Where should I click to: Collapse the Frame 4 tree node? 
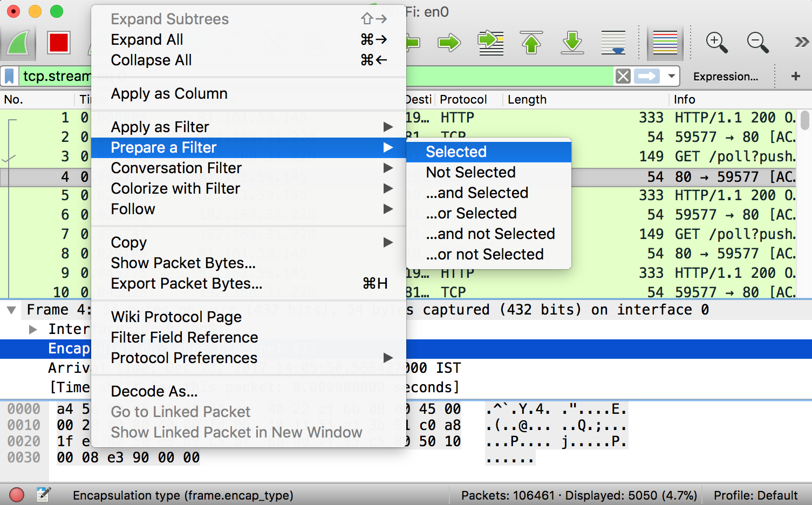click(11, 310)
